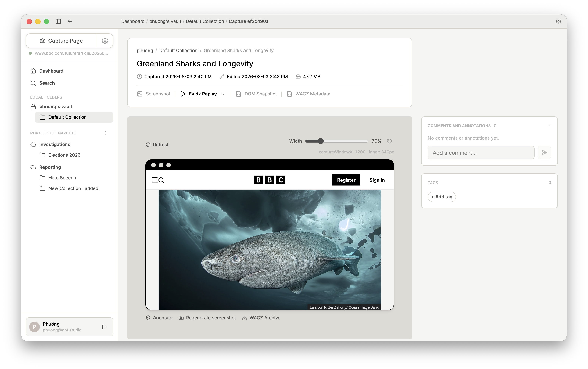Click the Phương user avatar

point(34,327)
